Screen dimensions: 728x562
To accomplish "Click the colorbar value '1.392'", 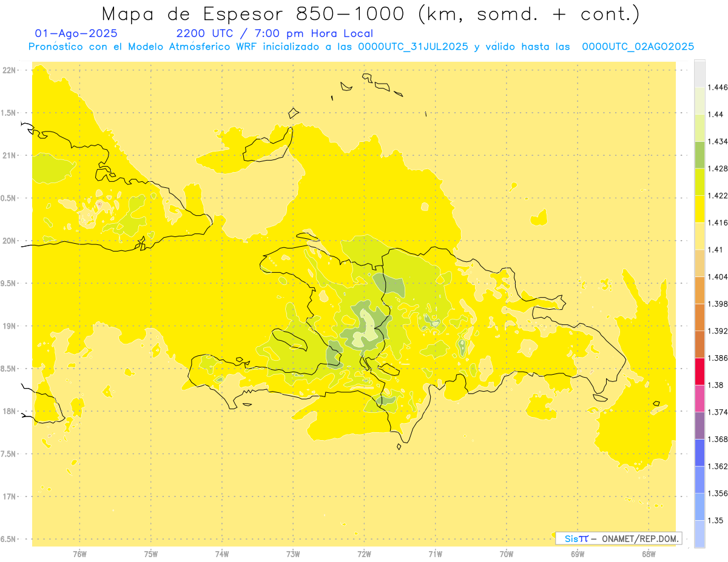I will [718, 331].
